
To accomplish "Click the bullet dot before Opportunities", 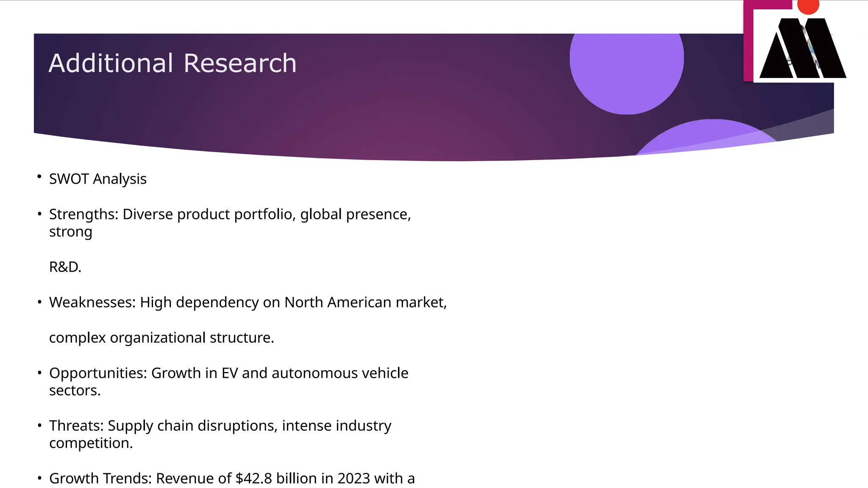I will pyautogui.click(x=39, y=373).
